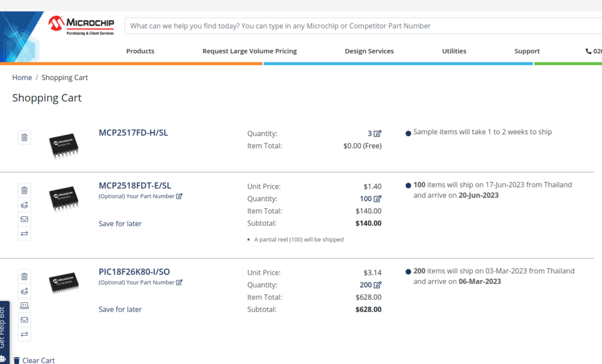
Task: Click MCP2518FDT-E/SL chip thumbnail
Action: point(63,199)
